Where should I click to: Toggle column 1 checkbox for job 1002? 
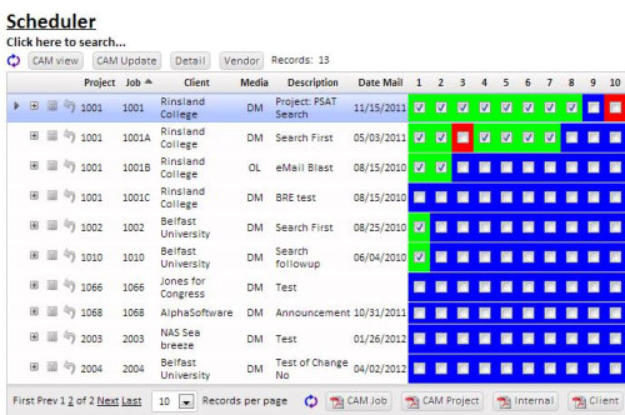(419, 227)
